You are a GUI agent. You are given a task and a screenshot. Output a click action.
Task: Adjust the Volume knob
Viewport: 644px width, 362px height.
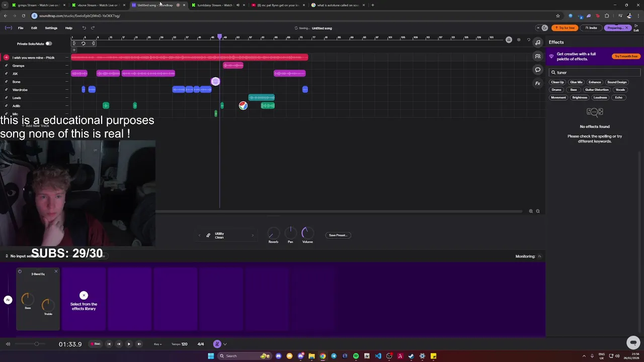coord(307,233)
